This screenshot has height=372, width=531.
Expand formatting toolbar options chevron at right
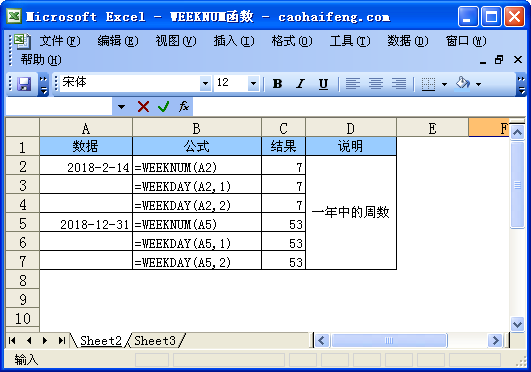522,85
